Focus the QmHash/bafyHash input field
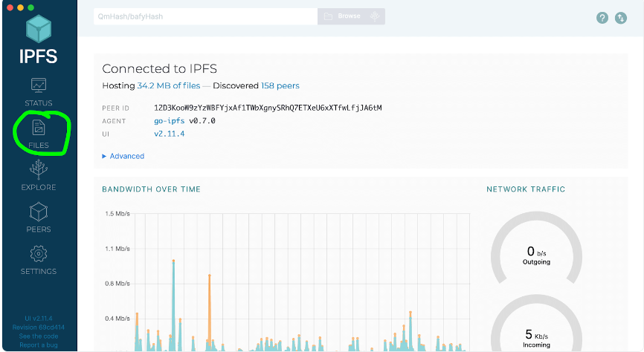 click(x=205, y=16)
